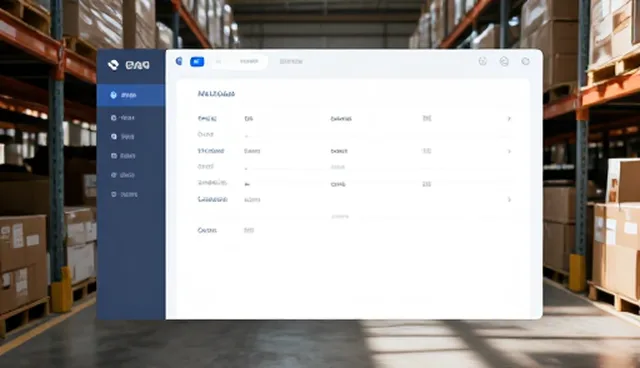Click the solid blue button in the top bar

tap(197, 62)
